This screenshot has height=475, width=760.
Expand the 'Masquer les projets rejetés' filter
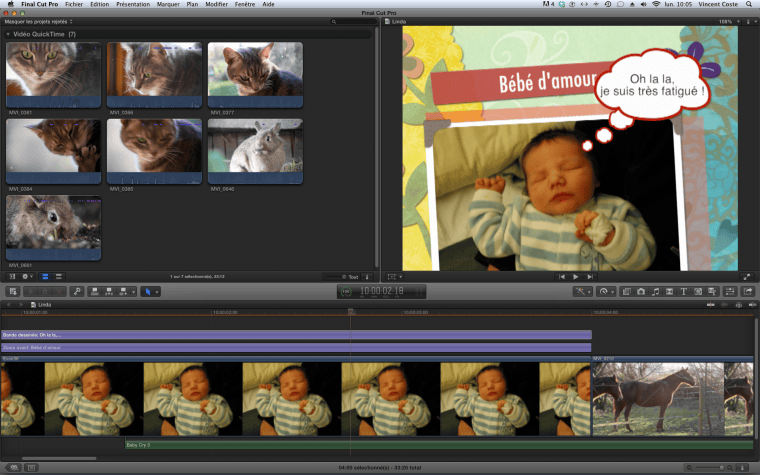coord(42,21)
